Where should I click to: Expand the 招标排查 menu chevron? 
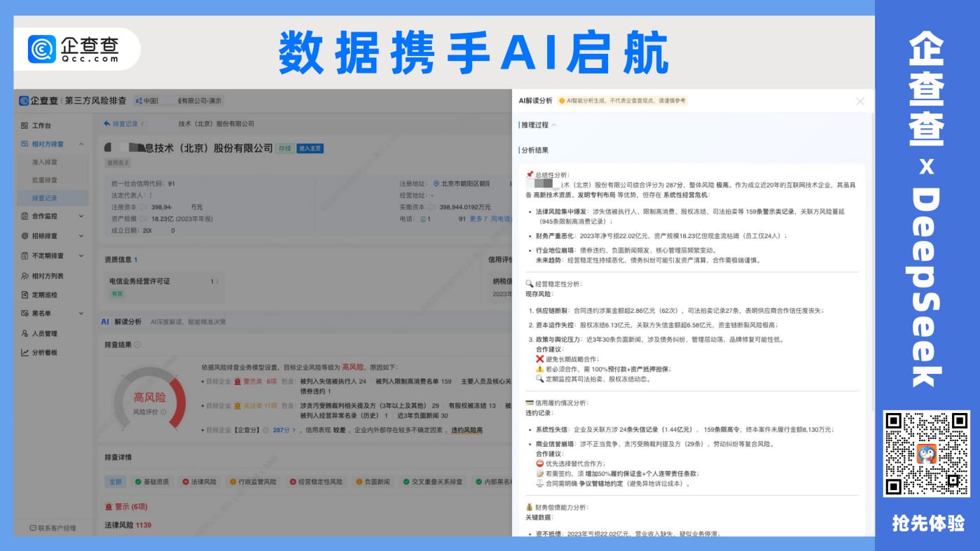81,236
